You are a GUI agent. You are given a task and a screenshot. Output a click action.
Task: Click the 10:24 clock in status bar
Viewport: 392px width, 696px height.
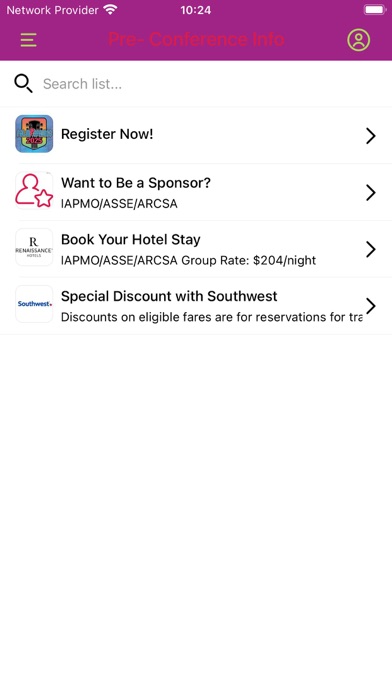(196, 10)
